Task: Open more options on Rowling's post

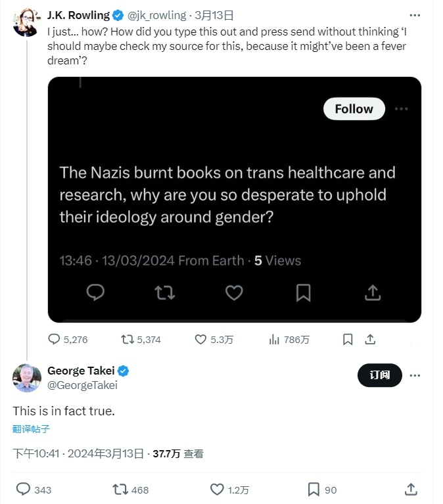Action: tap(414, 15)
